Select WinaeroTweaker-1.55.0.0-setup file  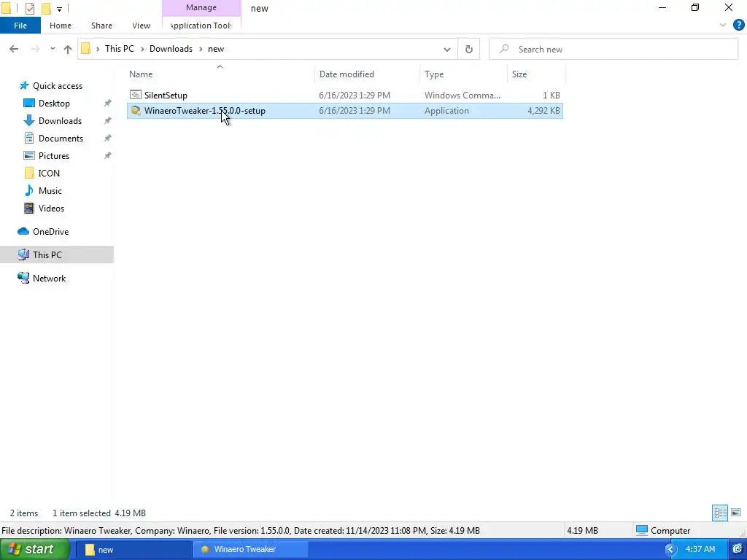click(x=345, y=111)
